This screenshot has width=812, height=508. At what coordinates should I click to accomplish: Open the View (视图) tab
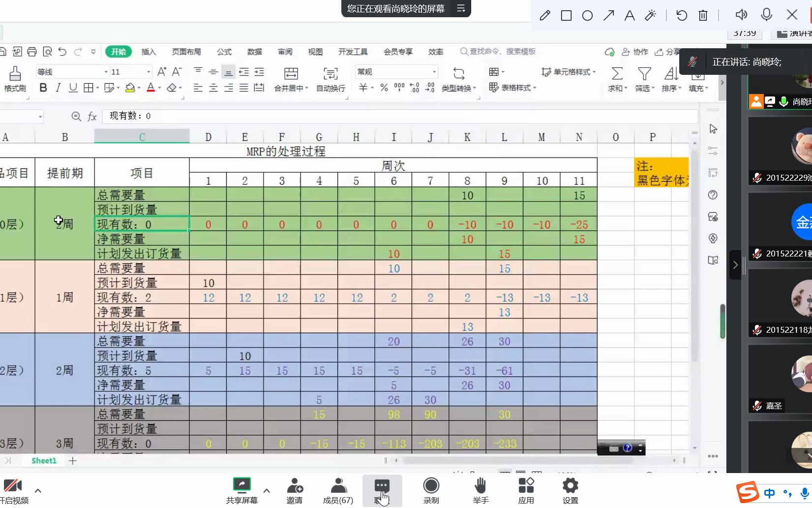315,52
